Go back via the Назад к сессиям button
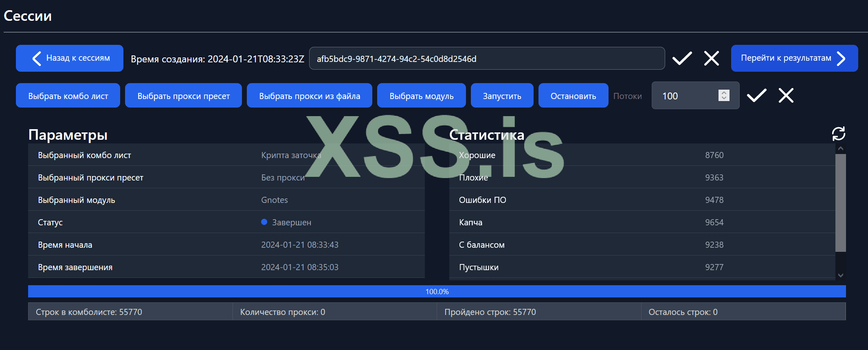 (70, 58)
